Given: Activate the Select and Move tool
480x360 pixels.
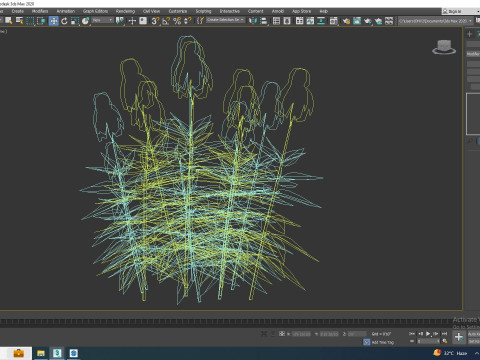Looking at the screenshot, I should pyautogui.click(x=53, y=21).
